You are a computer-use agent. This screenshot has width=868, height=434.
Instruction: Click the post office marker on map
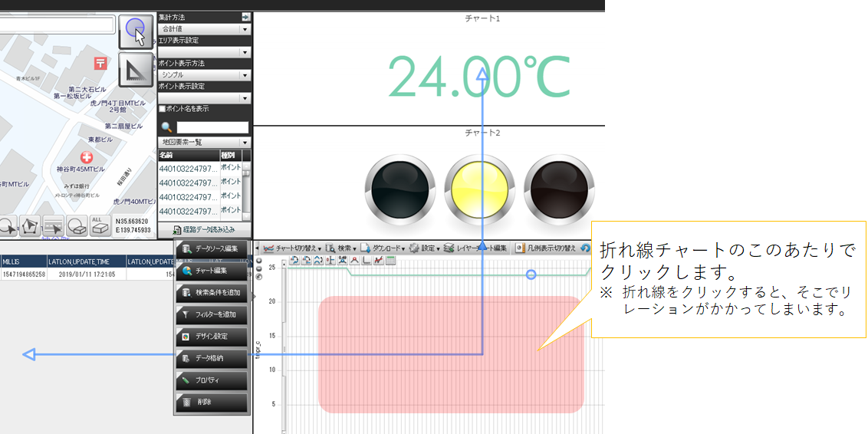pos(100,63)
